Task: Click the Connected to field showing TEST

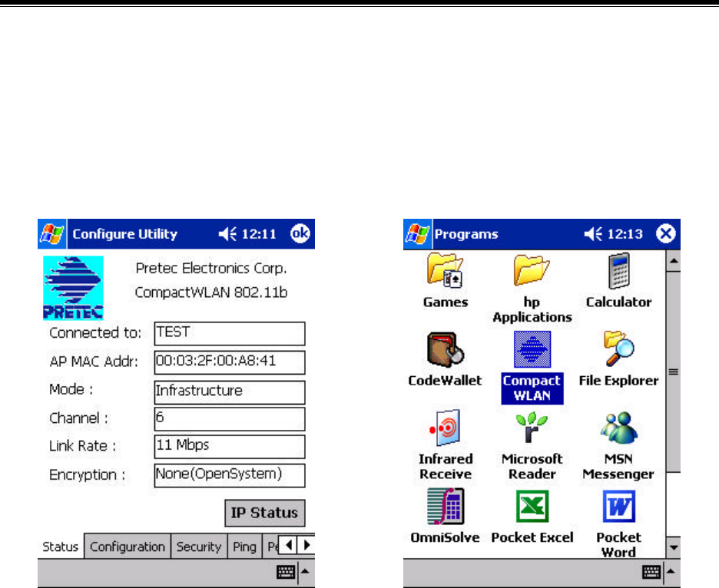Action: [230, 333]
